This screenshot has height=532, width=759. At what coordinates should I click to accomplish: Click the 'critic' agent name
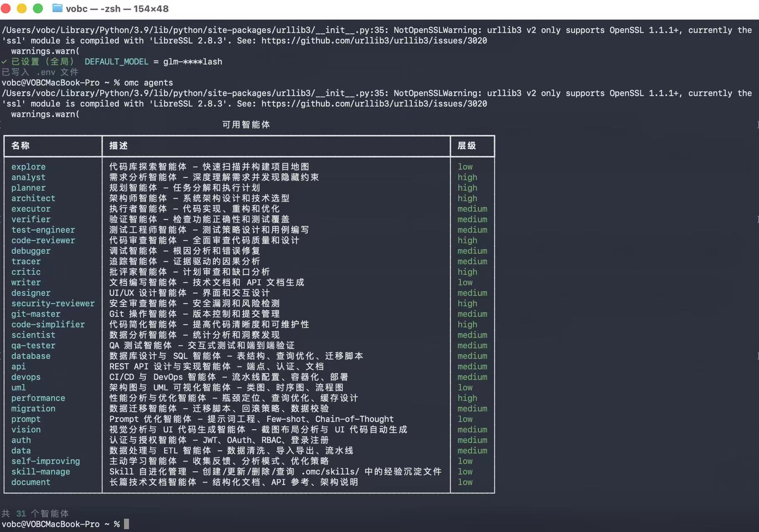coord(26,272)
